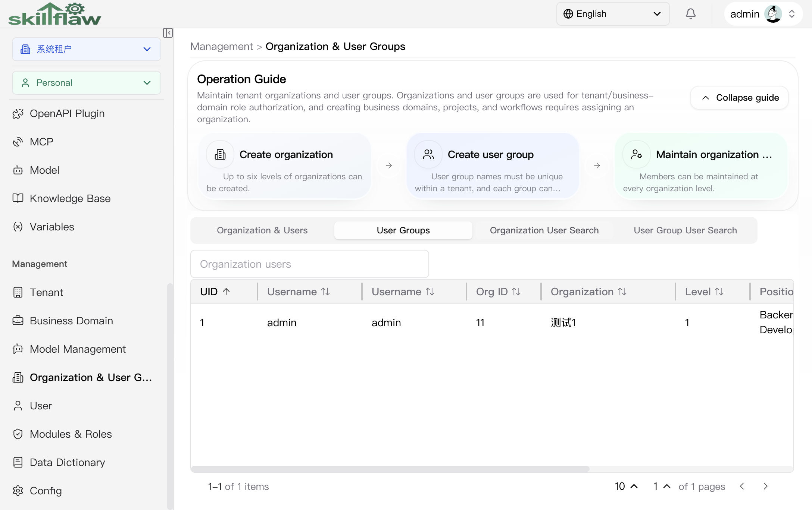Open Organization User Search tab
This screenshot has height=510, width=812.
(544, 230)
